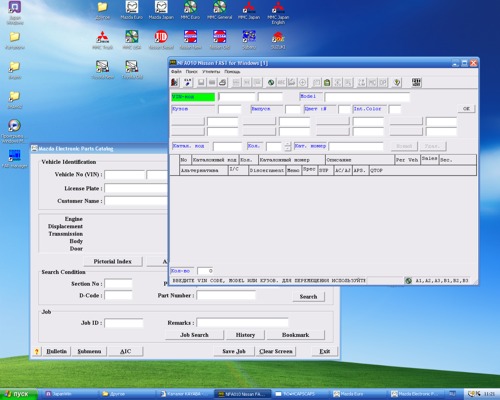The image size is (500, 400).
Task: Click the Save Job button in Mazda catalog
Action: tap(234, 351)
